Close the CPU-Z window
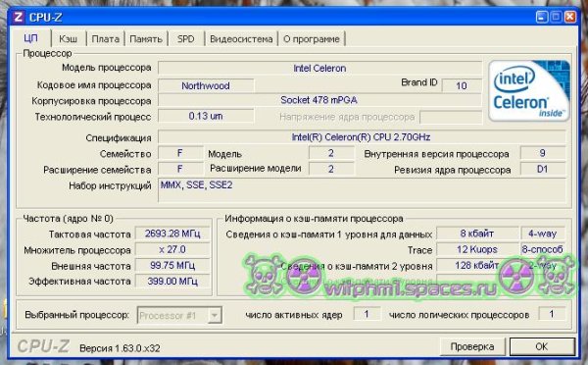Image resolution: width=588 pixels, height=365 pixels. click(570, 17)
